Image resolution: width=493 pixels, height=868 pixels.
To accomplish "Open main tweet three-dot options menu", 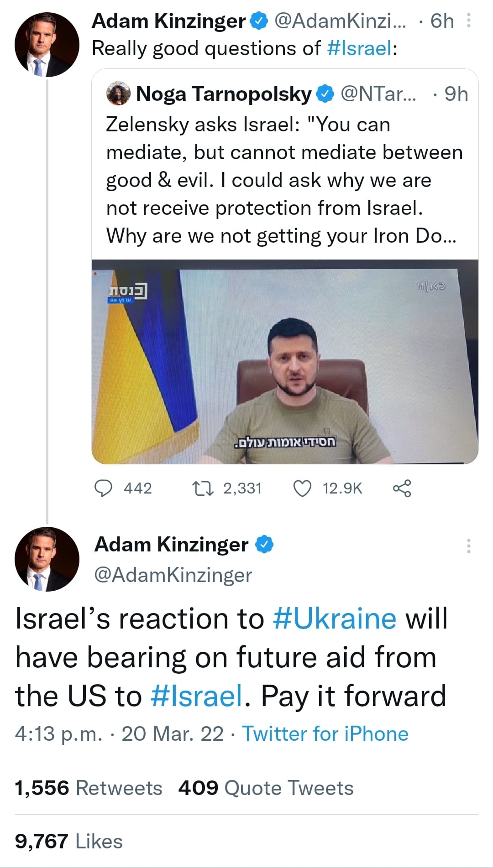I will click(469, 546).
